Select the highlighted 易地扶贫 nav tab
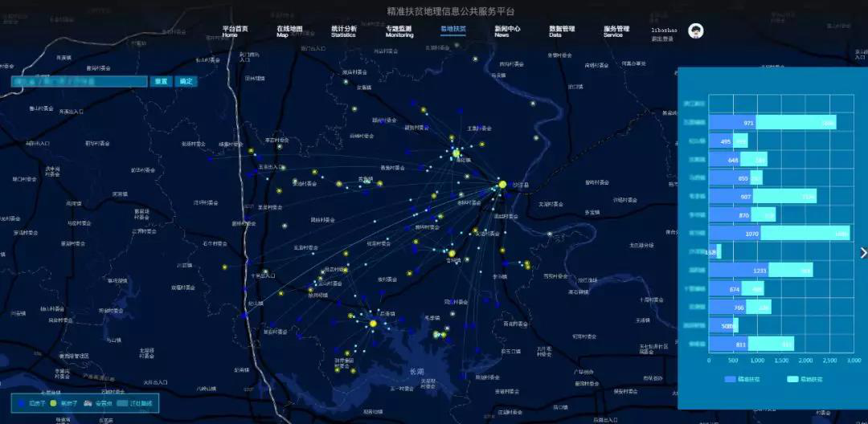 (x=452, y=29)
